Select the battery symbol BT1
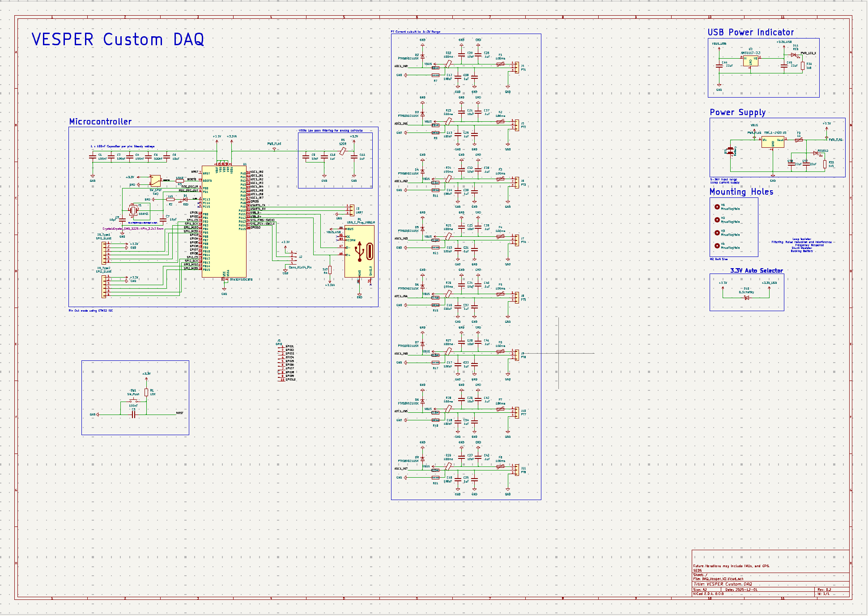Viewport: 868px width, 616px height. pyautogui.click(x=731, y=151)
